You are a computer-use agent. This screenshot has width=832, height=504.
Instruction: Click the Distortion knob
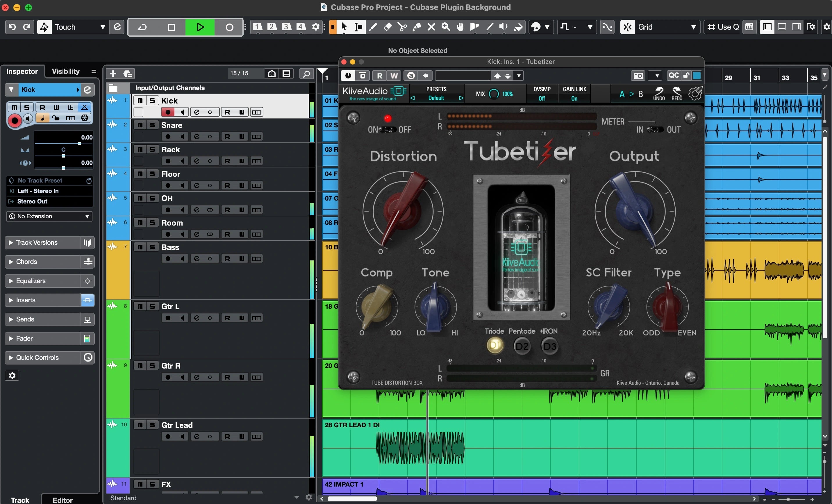pos(403,211)
